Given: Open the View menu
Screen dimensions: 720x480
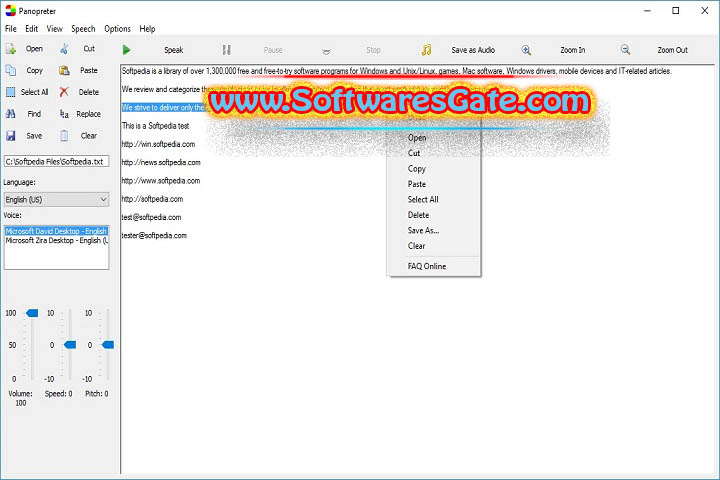Looking at the screenshot, I should pos(54,28).
